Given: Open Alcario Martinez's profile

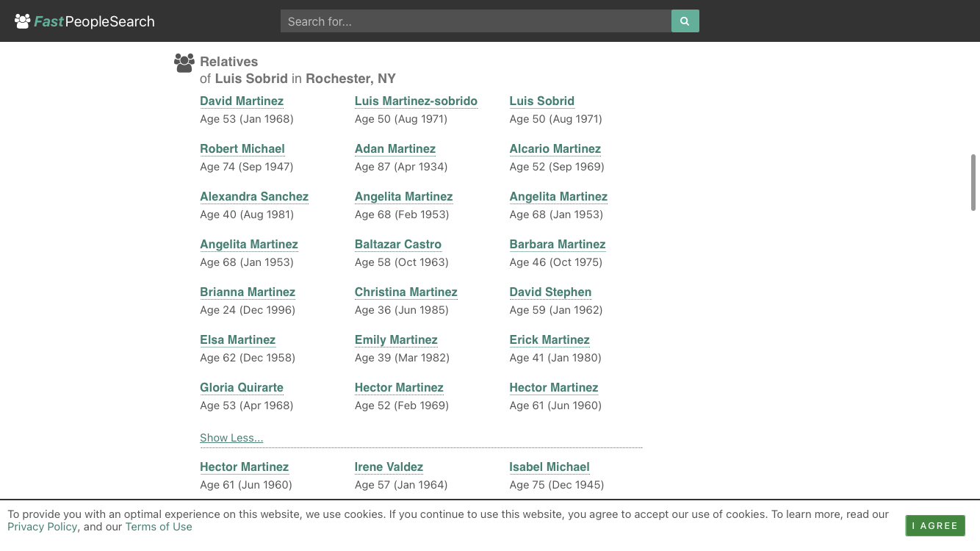Looking at the screenshot, I should tap(555, 149).
